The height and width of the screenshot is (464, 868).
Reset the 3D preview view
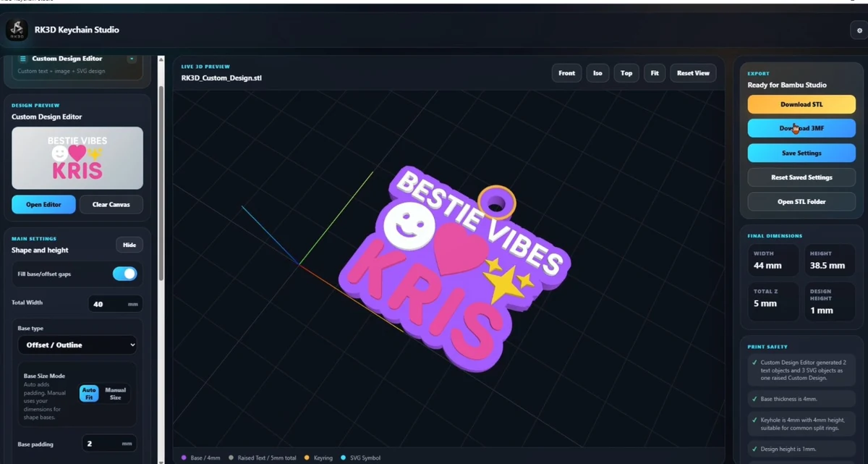coord(693,73)
